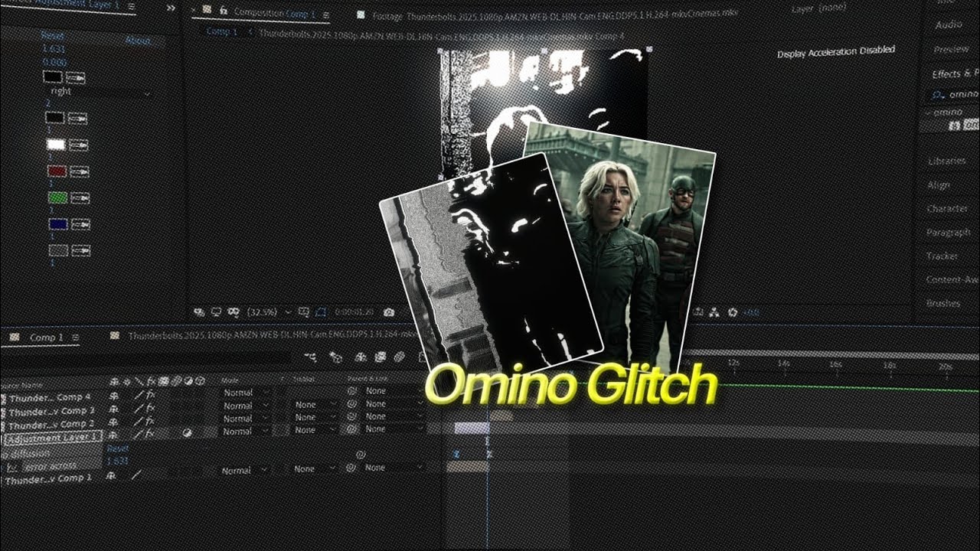
Task: Open the Mode dropdown for Adjustment Layer 1
Action: (246, 431)
